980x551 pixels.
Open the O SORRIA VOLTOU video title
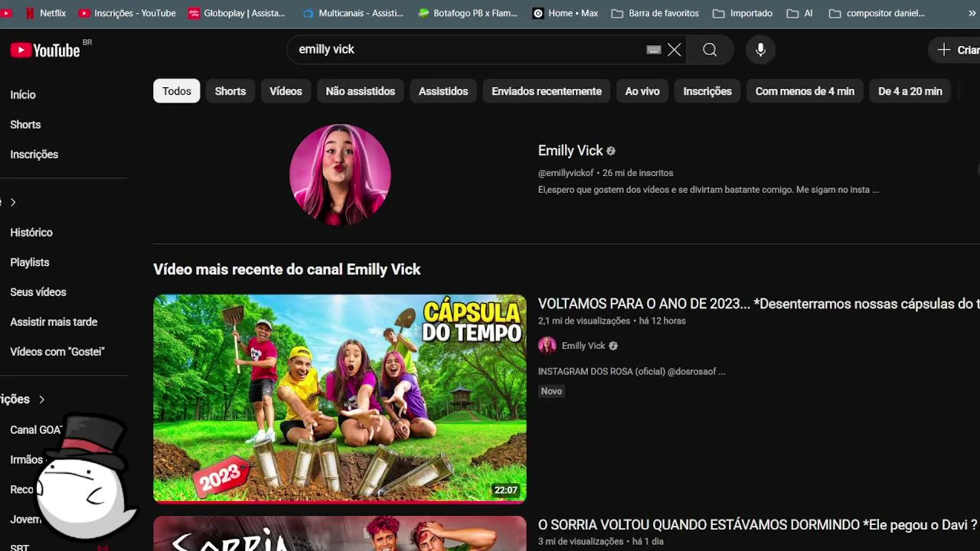(758, 525)
